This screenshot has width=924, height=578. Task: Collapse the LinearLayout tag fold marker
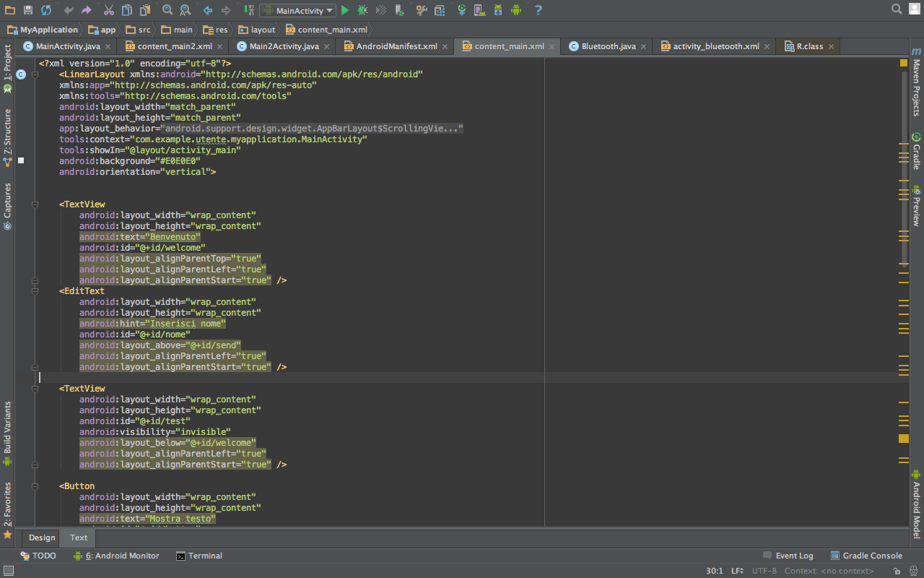(x=35, y=74)
